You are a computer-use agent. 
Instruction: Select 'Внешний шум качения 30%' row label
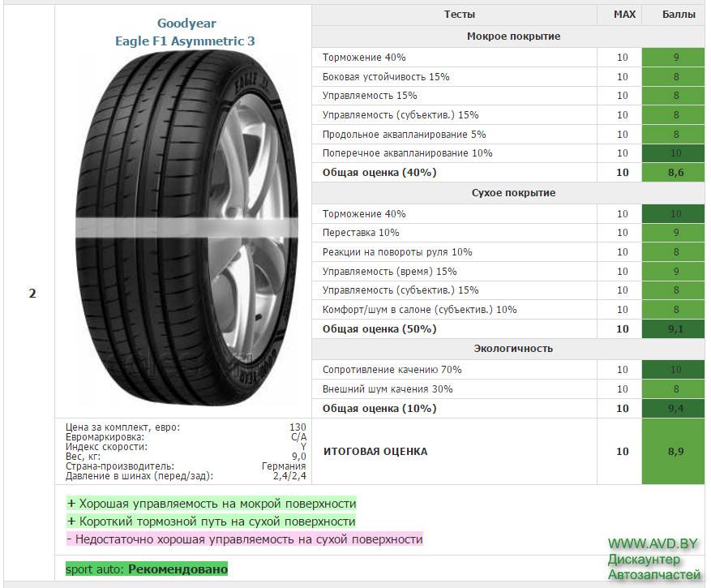click(388, 389)
